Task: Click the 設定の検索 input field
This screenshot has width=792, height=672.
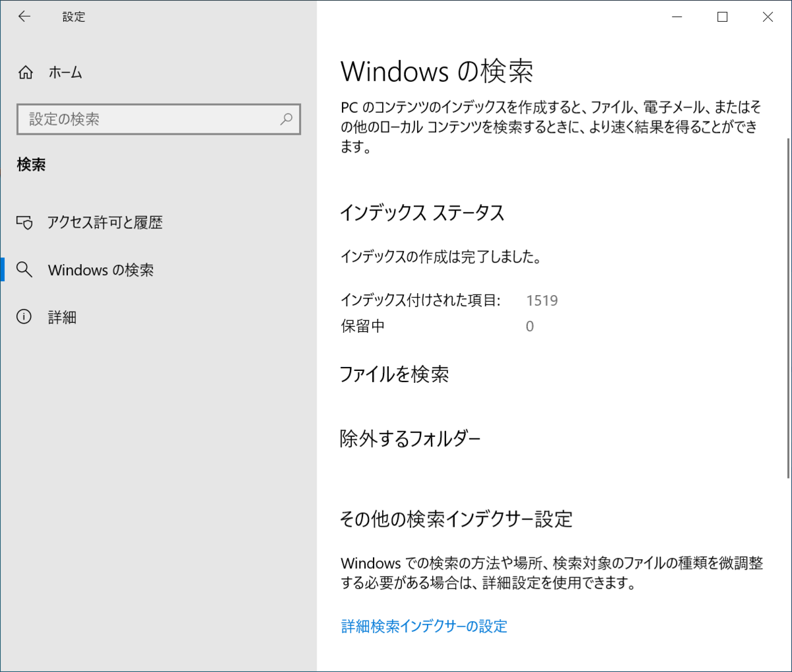Action: tap(158, 119)
